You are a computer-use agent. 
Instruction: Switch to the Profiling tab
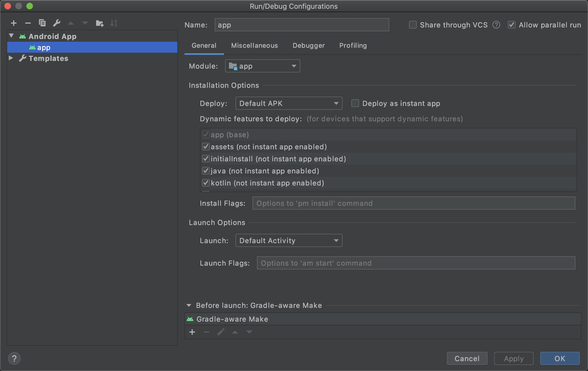(x=353, y=46)
